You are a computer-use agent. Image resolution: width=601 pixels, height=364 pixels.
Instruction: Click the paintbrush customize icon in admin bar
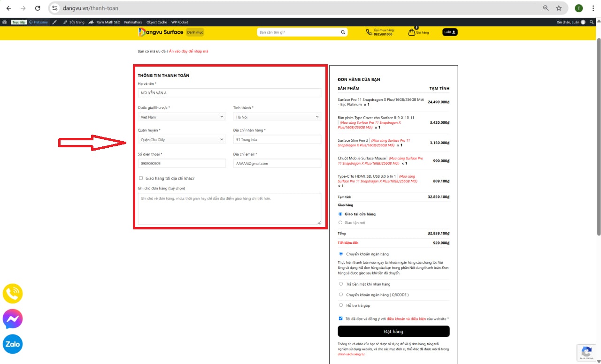[54, 22]
